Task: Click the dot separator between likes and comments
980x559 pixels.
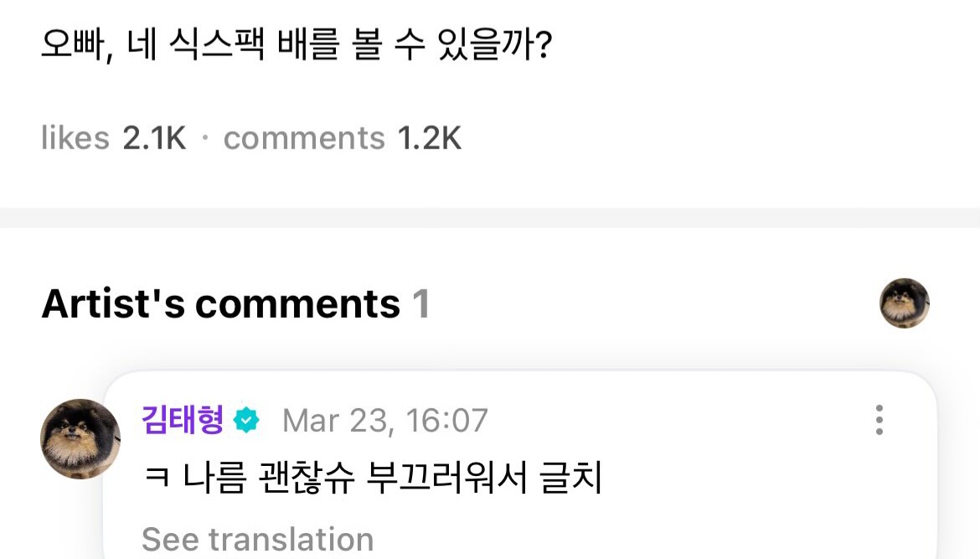Action: (205, 139)
